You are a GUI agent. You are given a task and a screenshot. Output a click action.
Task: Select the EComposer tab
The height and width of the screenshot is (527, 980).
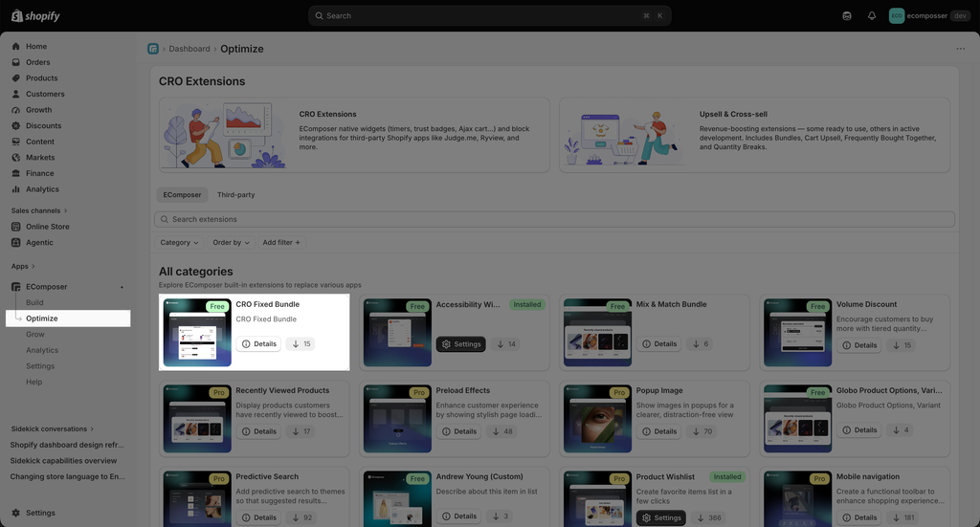click(x=183, y=195)
